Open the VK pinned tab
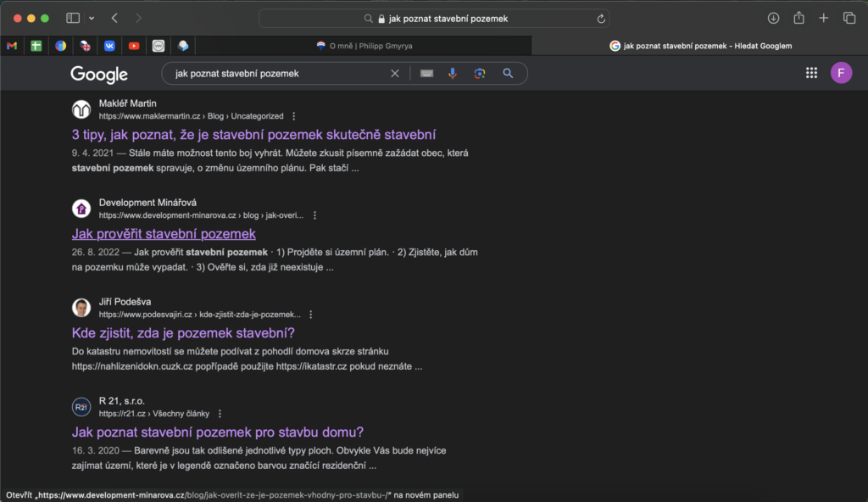The height and width of the screenshot is (502, 868). point(109,46)
